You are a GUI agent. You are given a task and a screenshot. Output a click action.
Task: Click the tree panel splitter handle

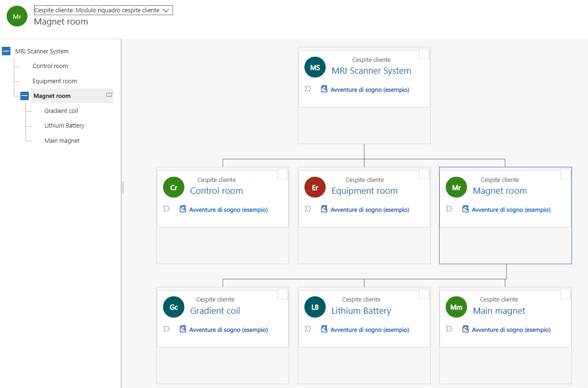[x=122, y=187]
